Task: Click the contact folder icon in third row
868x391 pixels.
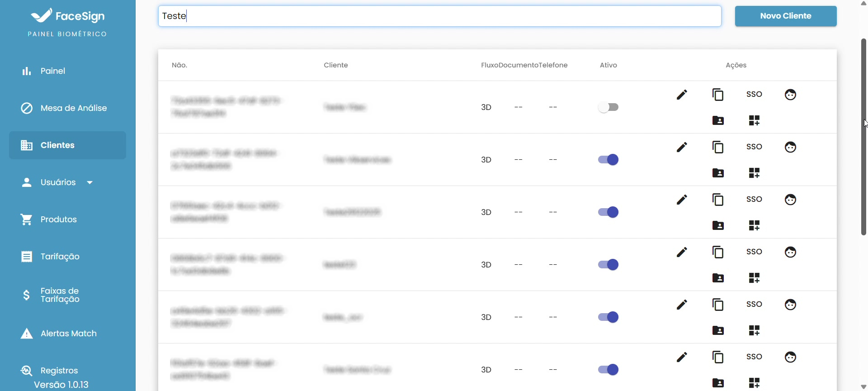Action: pyautogui.click(x=718, y=225)
